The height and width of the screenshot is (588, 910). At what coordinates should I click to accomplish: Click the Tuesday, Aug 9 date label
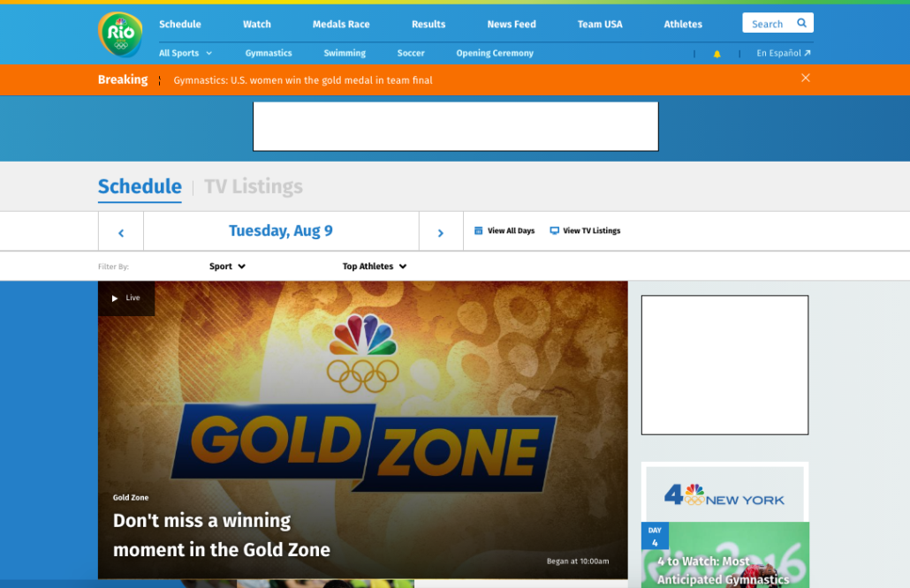click(x=281, y=230)
